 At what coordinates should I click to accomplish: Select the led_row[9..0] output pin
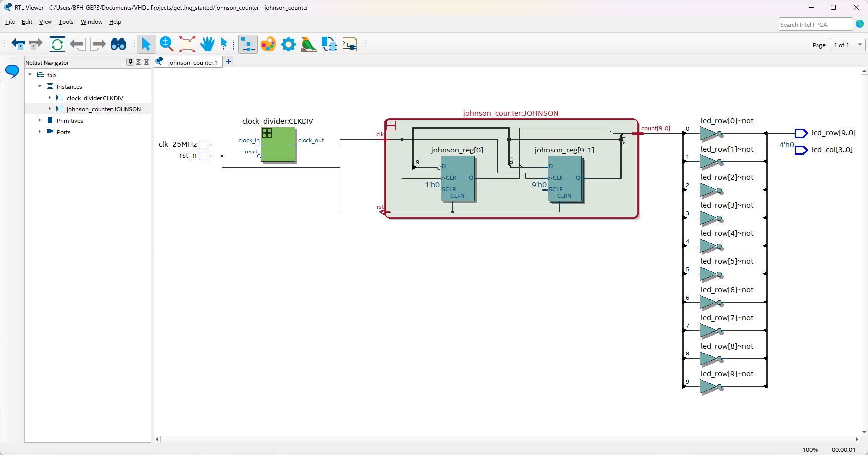[801, 133]
